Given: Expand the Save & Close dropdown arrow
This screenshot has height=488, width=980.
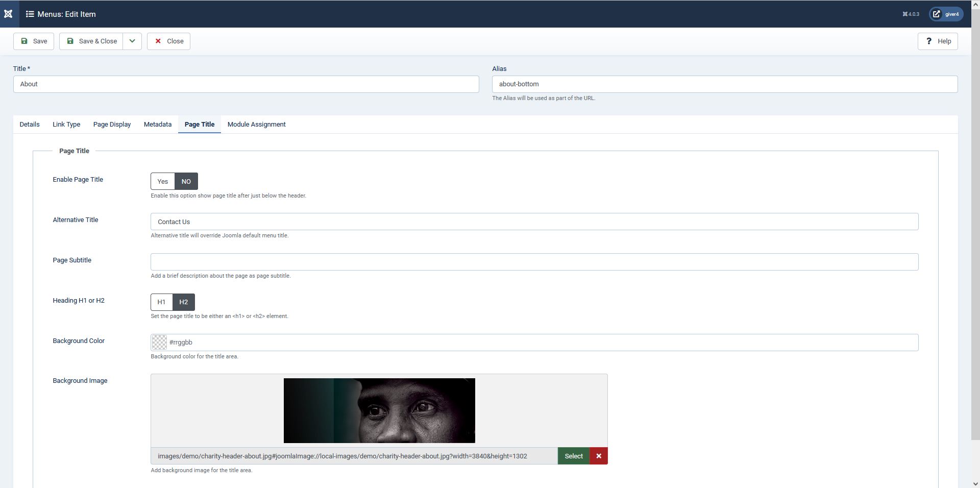Looking at the screenshot, I should 132,41.
